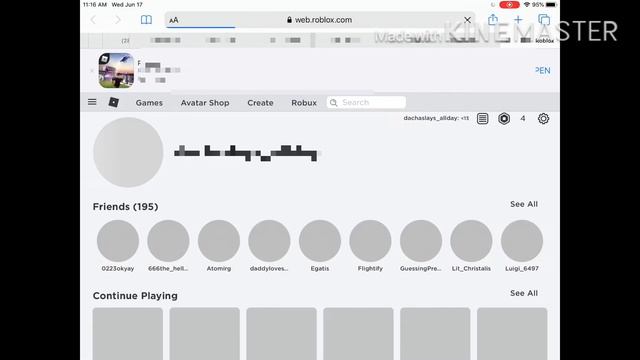Stop page loading with X button
This screenshot has height=360, width=640.
coord(467,20)
